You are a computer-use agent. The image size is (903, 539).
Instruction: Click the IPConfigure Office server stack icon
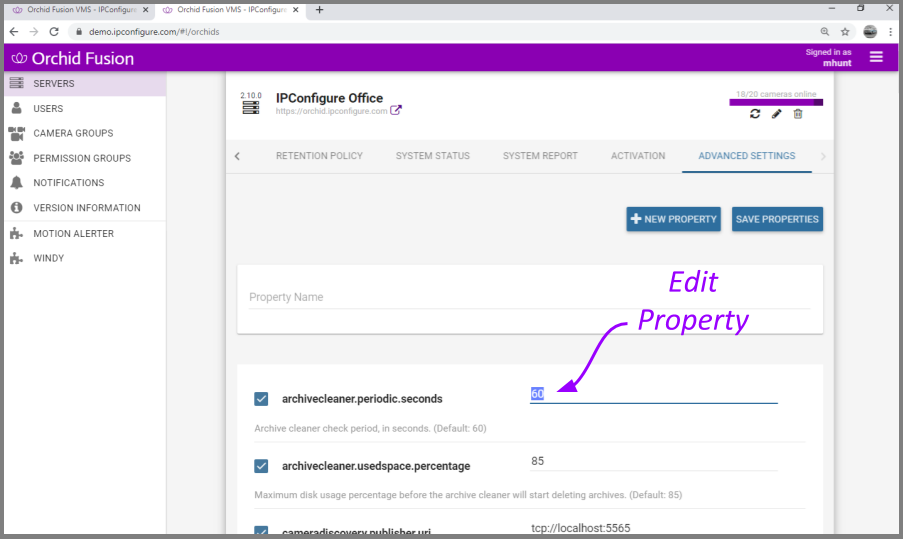tap(251, 107)
